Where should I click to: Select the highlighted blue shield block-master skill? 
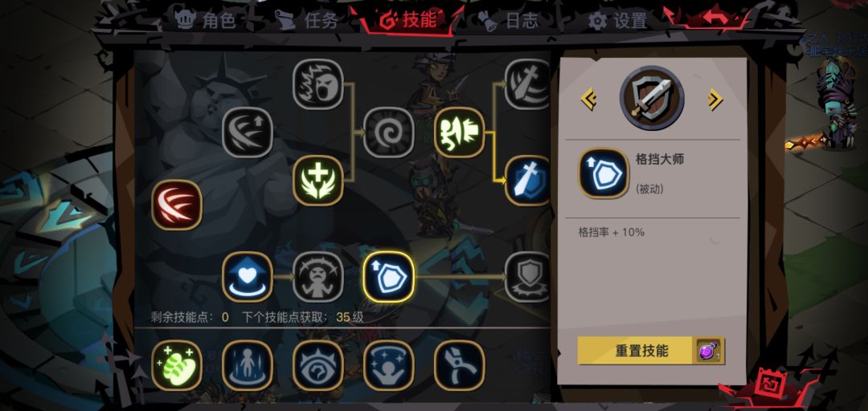click(x=389, y=277)
